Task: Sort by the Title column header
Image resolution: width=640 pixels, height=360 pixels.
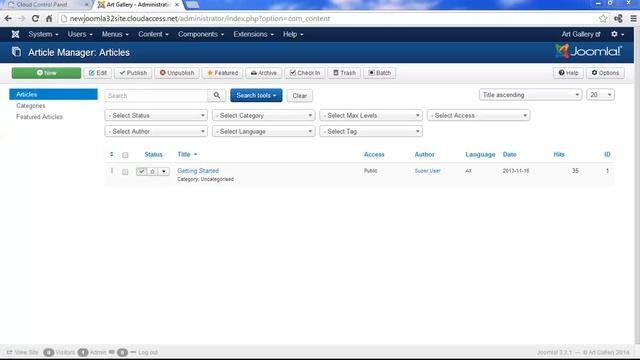Action: (x=187, y=154)
